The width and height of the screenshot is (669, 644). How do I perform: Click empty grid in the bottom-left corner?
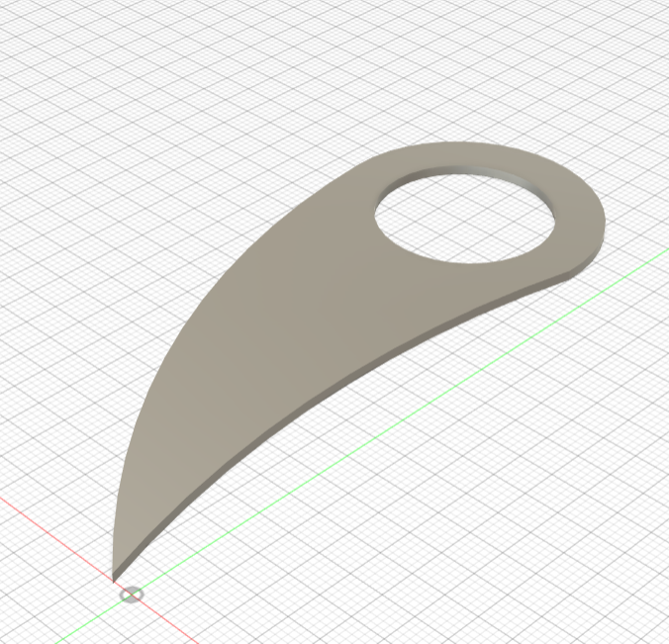coord(30,613)
